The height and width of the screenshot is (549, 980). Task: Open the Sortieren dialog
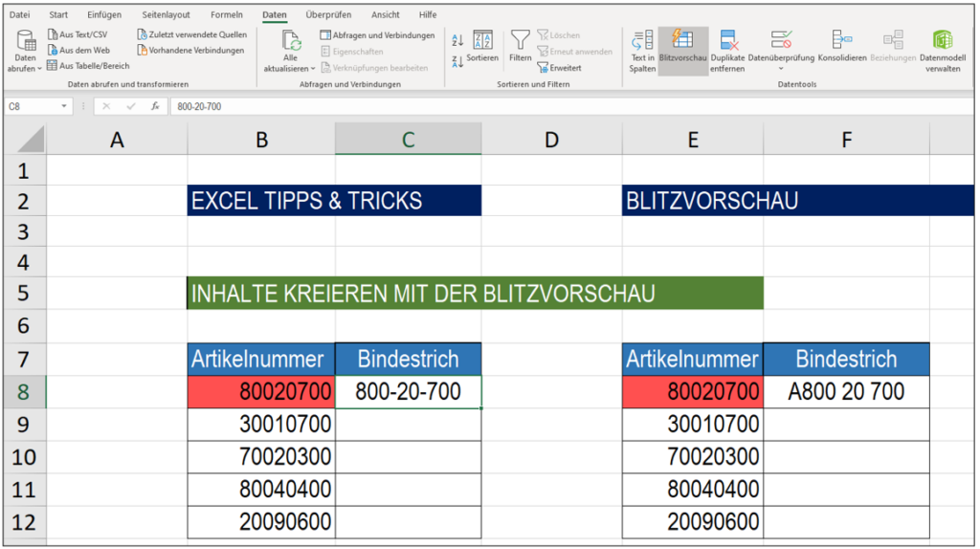(x=482, y=46)
